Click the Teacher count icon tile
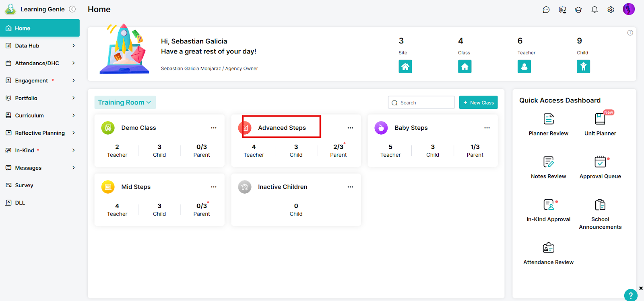644x301 pixels. 524,67
